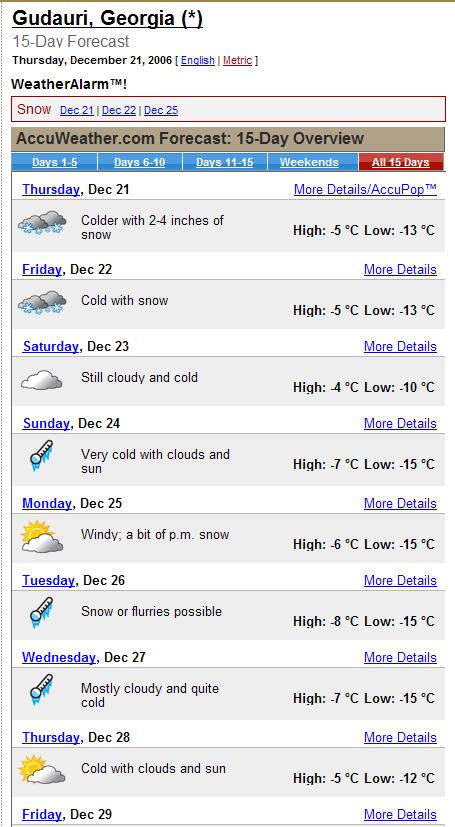Open the Dec 25 snow alarm link
This screenshot has width=455, height=827.
(x=161, y=110)
